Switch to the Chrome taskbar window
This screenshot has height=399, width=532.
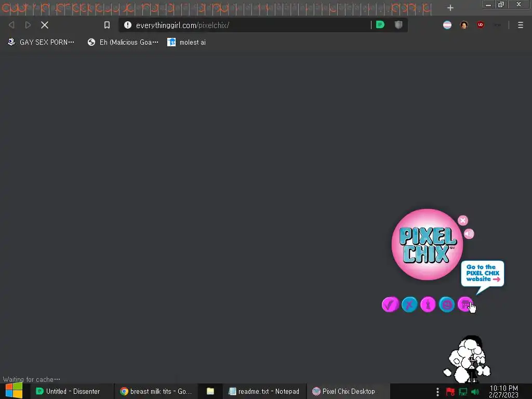[156, 391]
